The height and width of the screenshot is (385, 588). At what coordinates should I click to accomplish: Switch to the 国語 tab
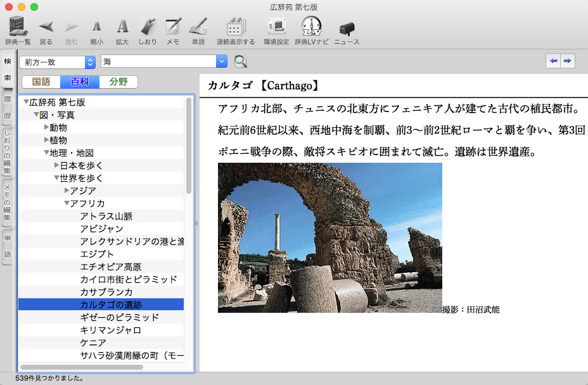(41, 82)
